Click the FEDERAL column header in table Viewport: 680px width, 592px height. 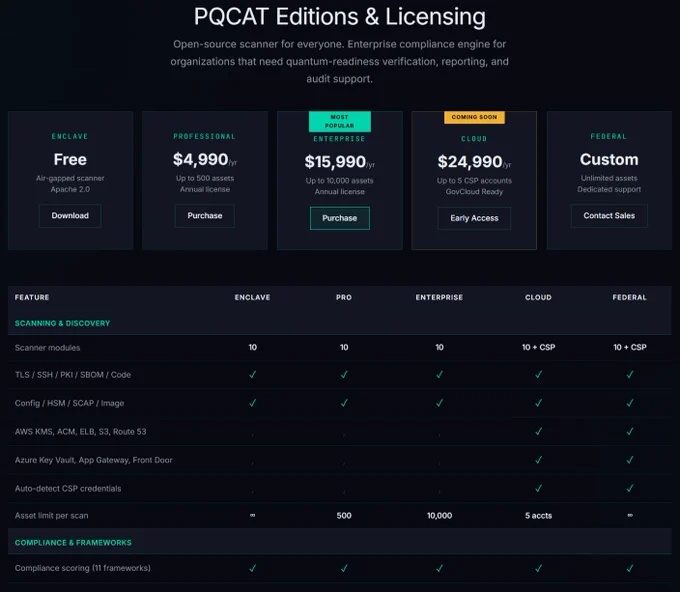pyautogui.click(x=630, y=298)
